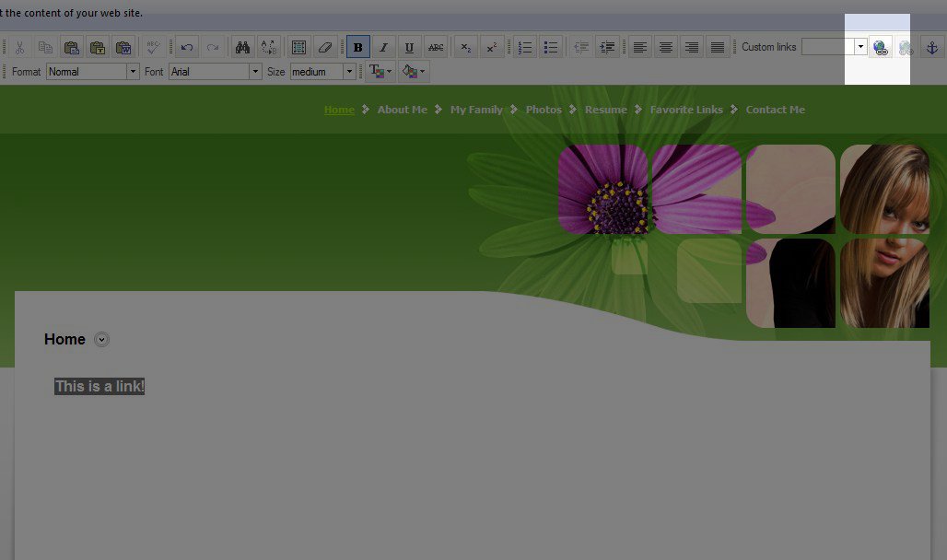The width and height of the screenshot is (947, 560).
Task: Click the Undo arrow icon
Action: pos(187,47)
